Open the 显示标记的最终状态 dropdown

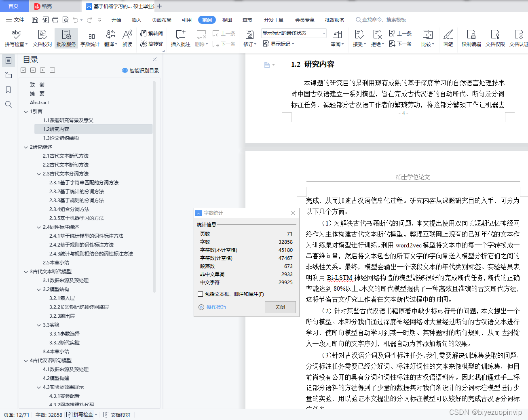click(323, 33)
